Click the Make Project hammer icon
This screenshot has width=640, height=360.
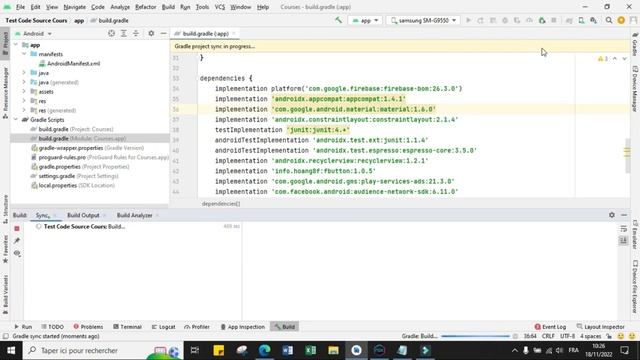pos(338,20)
